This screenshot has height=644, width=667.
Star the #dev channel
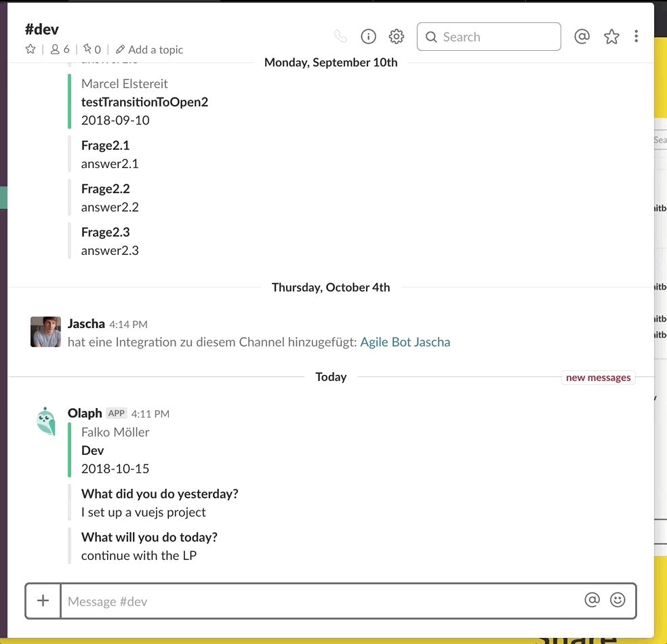[30, 49]
